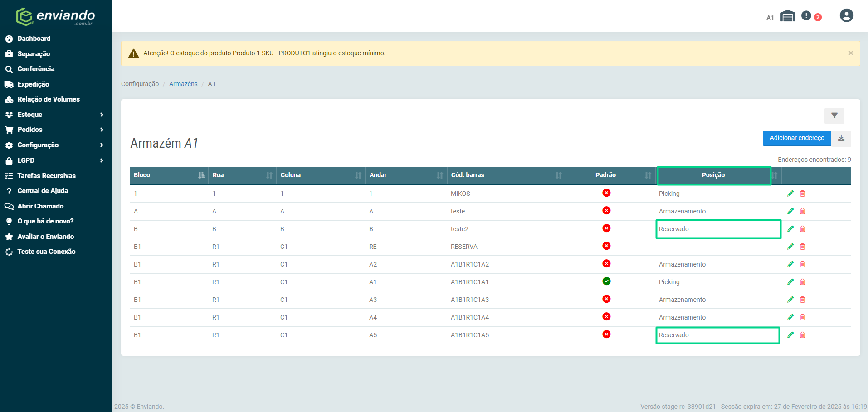Click Armazéns breadcrumb link

point(183,84)
